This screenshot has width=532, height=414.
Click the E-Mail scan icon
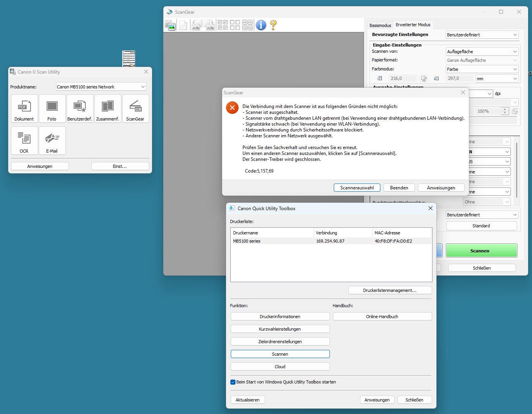click(x=52, y=141)
